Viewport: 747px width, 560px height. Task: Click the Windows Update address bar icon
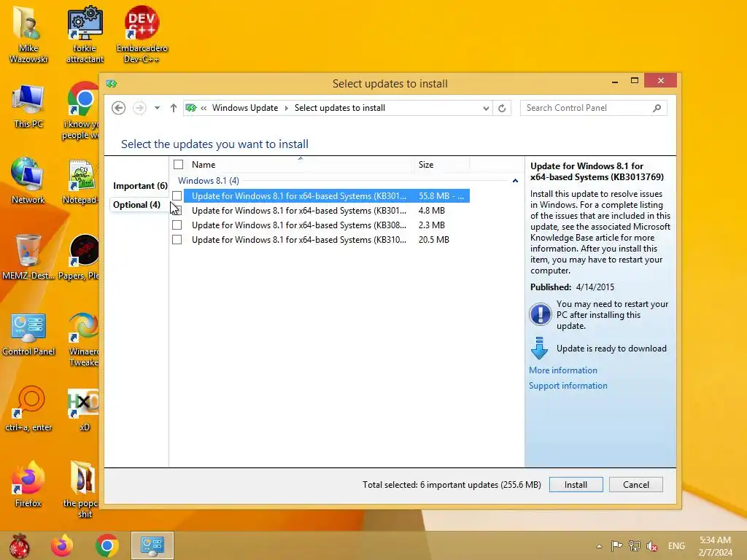[191, 108]
